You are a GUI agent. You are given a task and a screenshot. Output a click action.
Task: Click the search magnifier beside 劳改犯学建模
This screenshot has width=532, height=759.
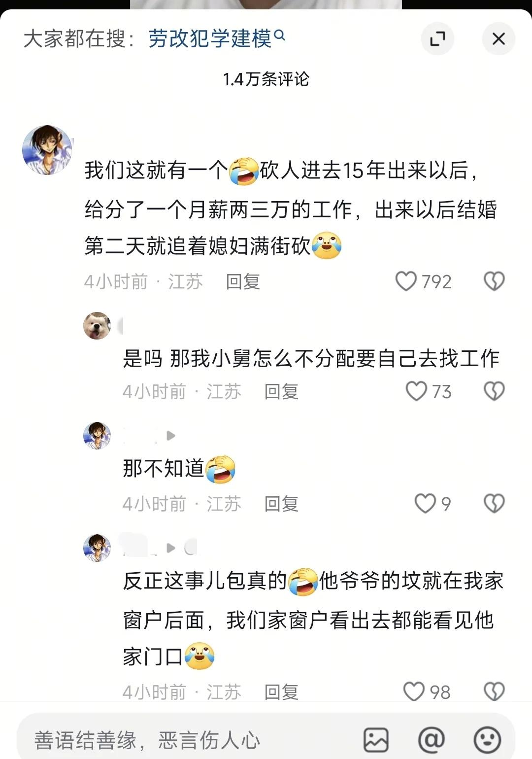click(x=280, y=36)
